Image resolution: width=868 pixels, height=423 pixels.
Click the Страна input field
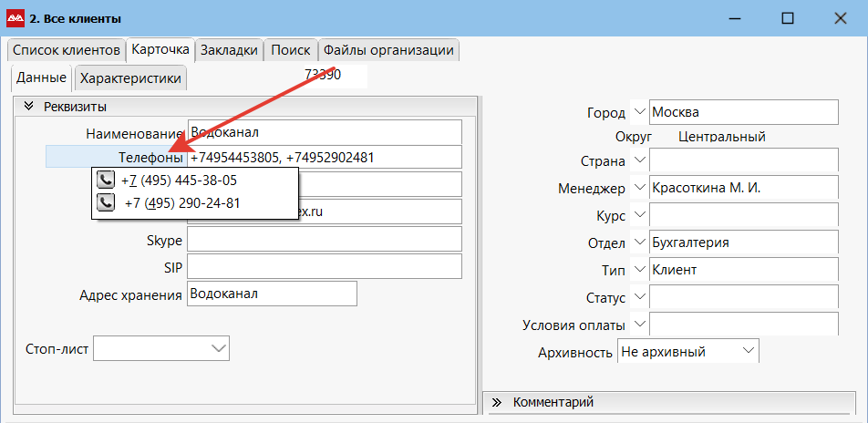(x=744, y=160)
